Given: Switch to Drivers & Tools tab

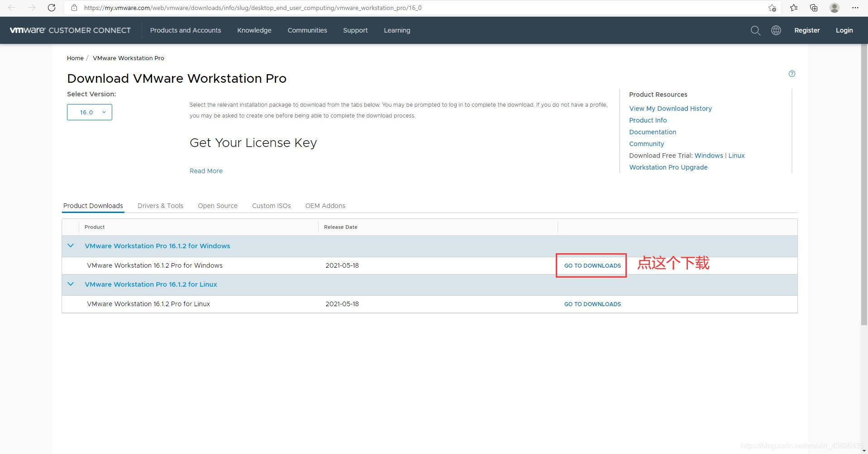Looking at the screenshot, I should coord(160,206).
